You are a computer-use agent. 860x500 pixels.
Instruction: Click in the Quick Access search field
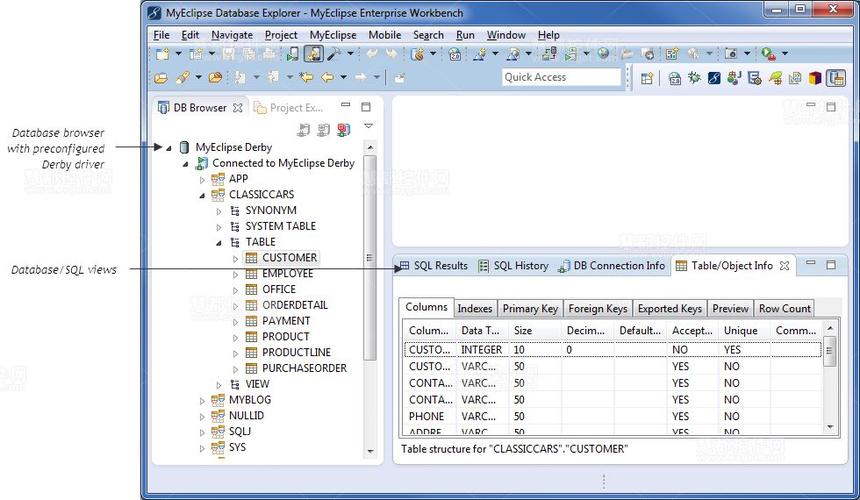coord(561,77)
